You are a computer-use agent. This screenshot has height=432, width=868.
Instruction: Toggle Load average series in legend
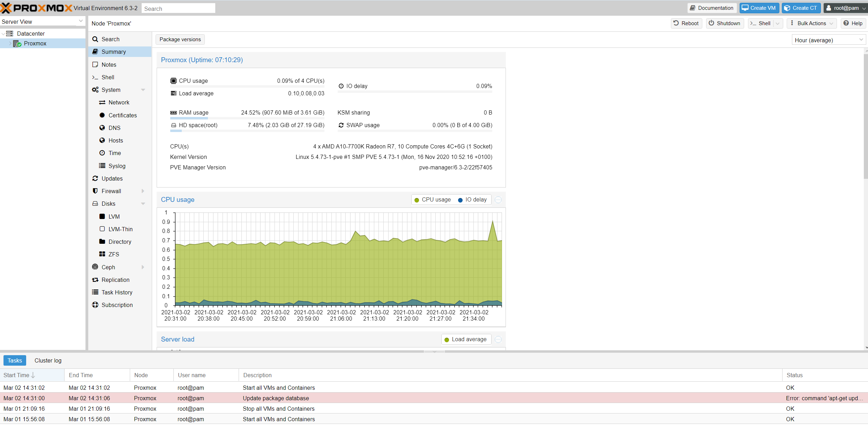coord(466,339)
